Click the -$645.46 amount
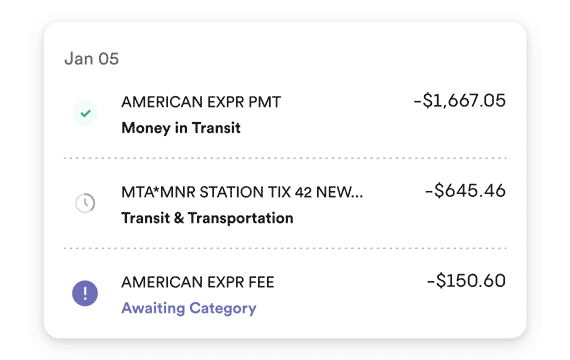This screenshot has height=360, width=570. [465, 191]
